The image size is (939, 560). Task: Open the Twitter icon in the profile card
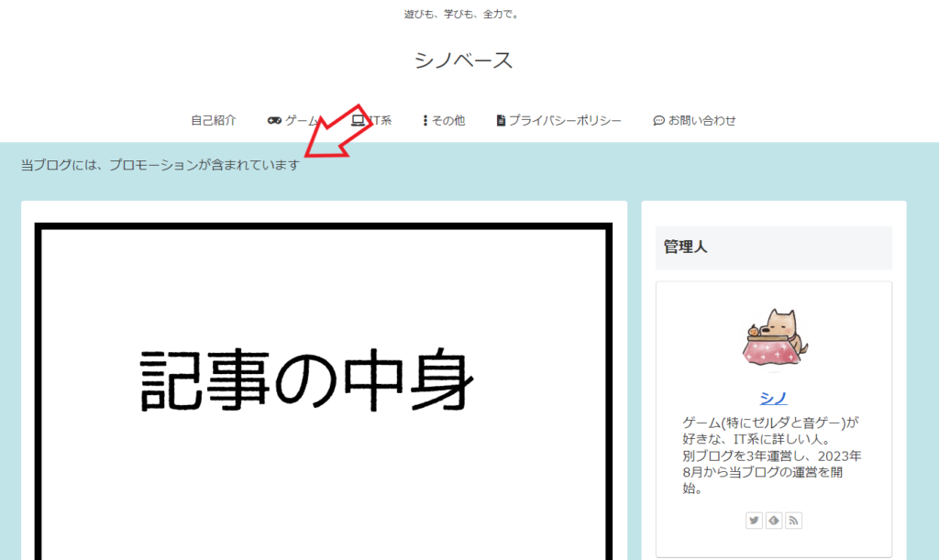click(x=754, y=521)
